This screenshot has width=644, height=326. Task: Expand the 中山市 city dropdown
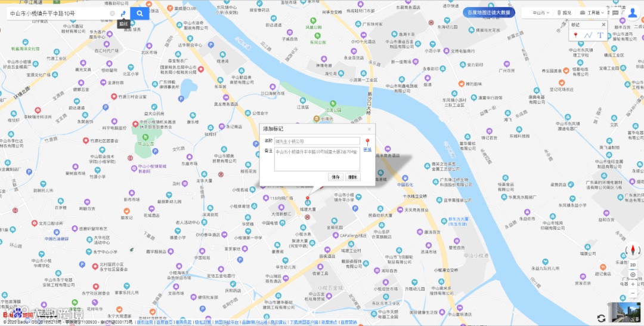click(x=540, y=13)
